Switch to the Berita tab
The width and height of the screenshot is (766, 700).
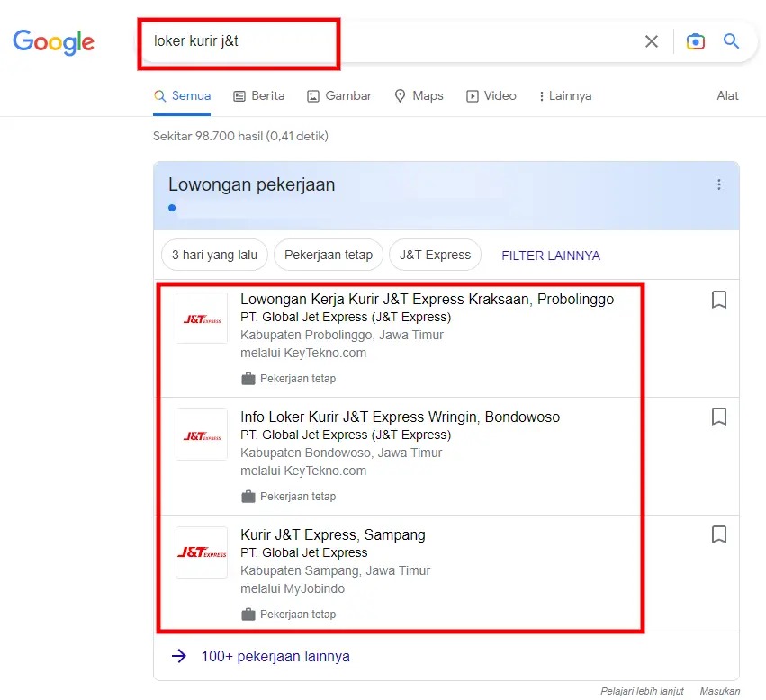coord(259,96)
